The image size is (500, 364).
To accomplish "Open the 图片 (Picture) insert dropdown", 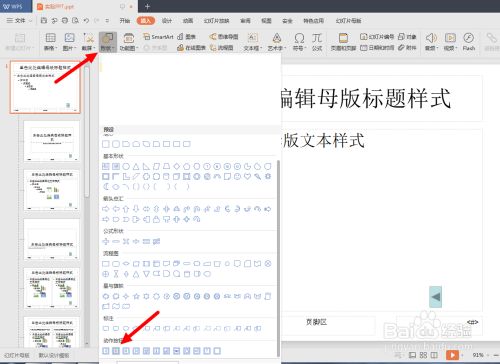I will [x=69, y=42].
